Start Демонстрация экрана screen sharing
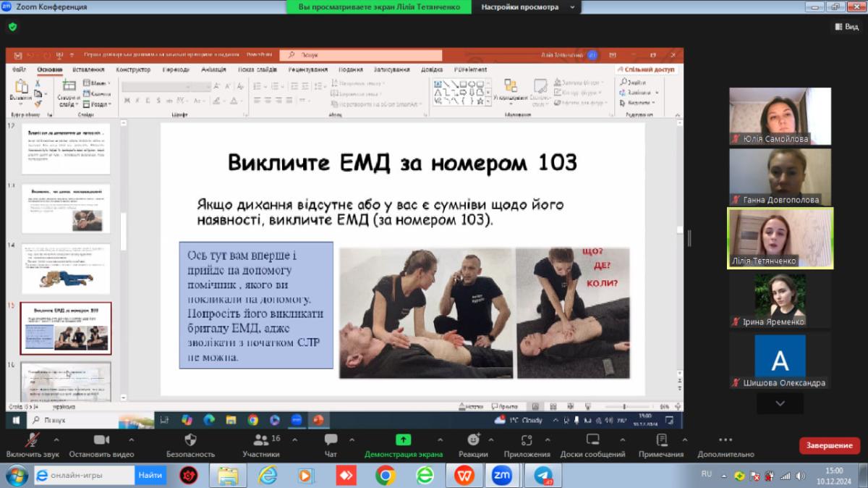Image resolution: width=868 pixels, height=488 pixels. point(403,441)
